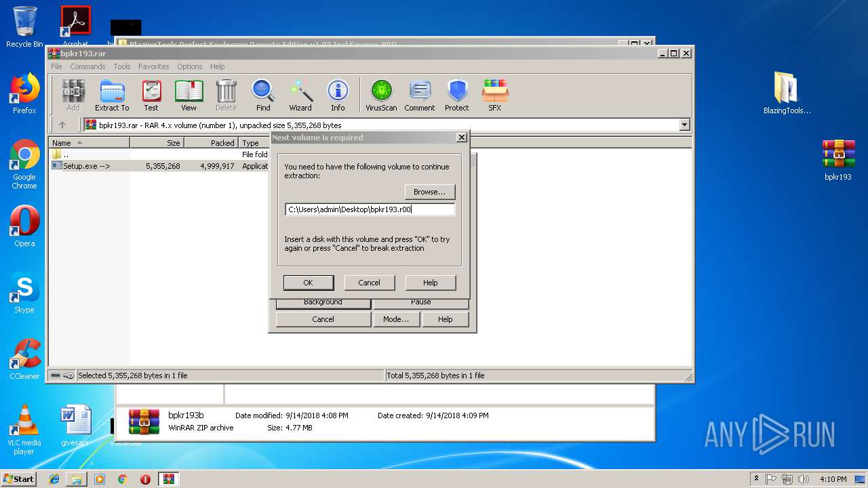The width and height of the screenshot is (868, 488).
Task: Click the Windows Explorer taskbar icon
Action: (x=77, y=479)
